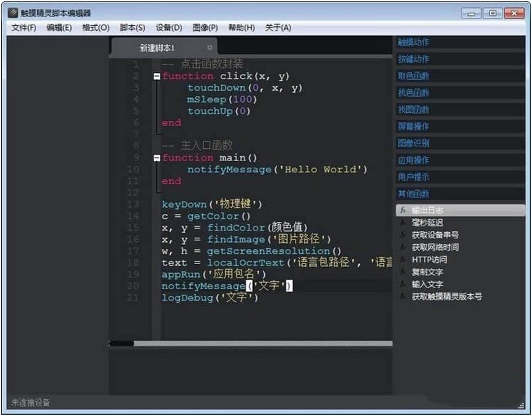Open the 设备(D) menu

(x=169, y=28)
